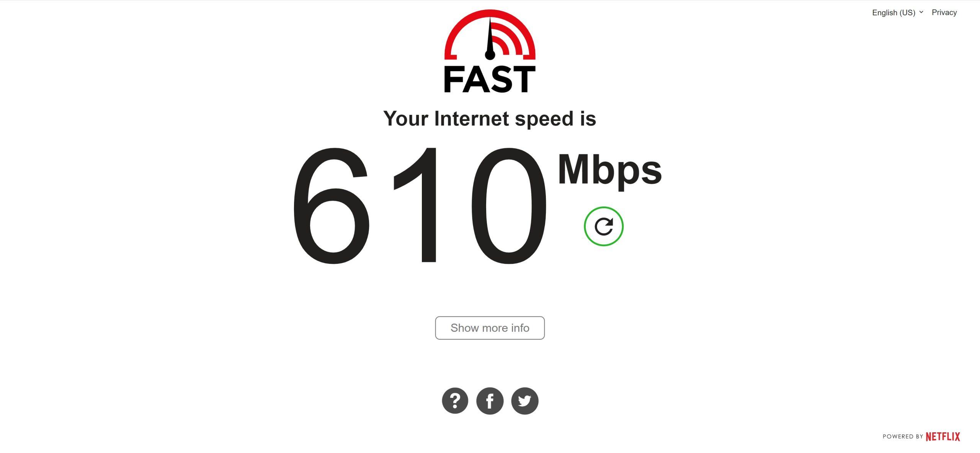
Task: Open the English (US) language dropdown
Action: point(898,13)
